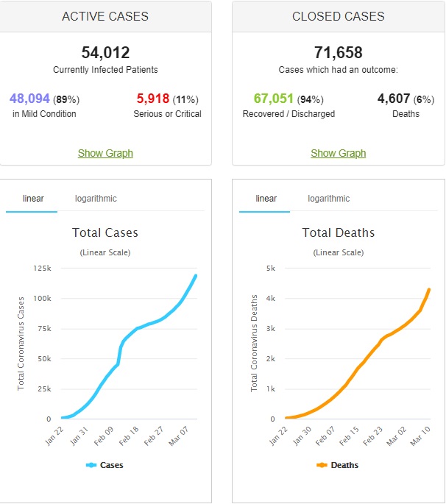Toggle the Deaths series legend label

(x=345, y=465)
